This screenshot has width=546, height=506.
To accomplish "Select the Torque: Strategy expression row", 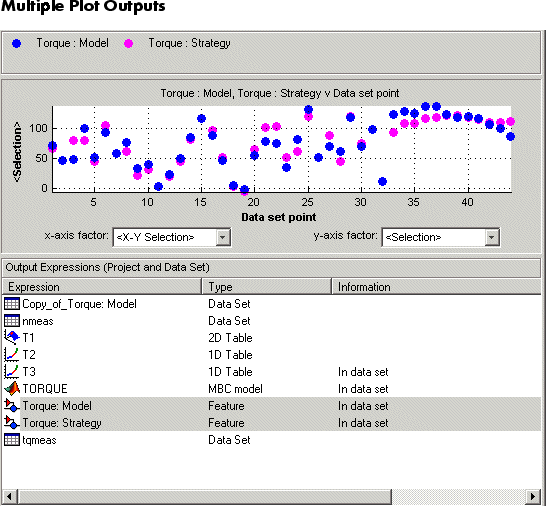I will pos(272,423).
